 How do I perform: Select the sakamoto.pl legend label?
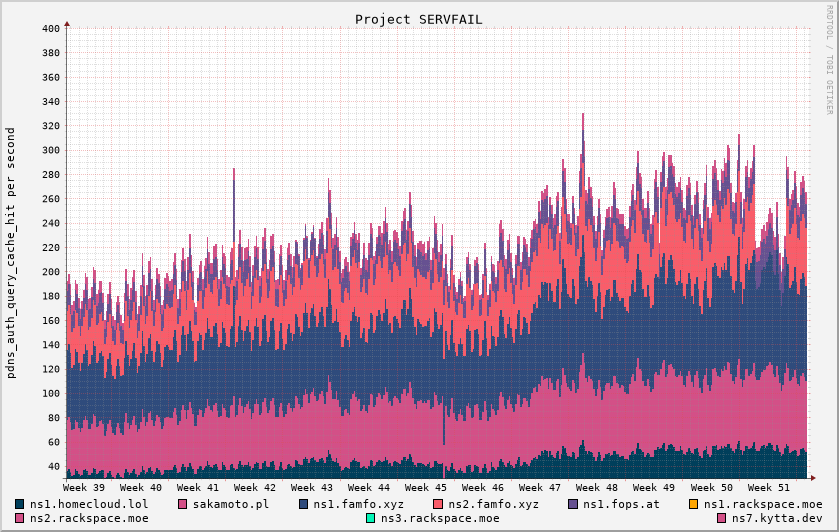pyautogui.click(x=230, y=504)
